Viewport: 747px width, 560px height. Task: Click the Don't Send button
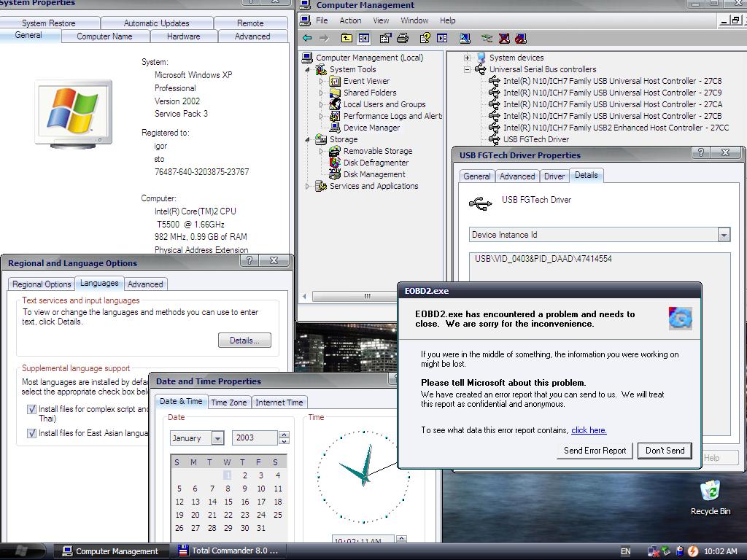(665, 451)
